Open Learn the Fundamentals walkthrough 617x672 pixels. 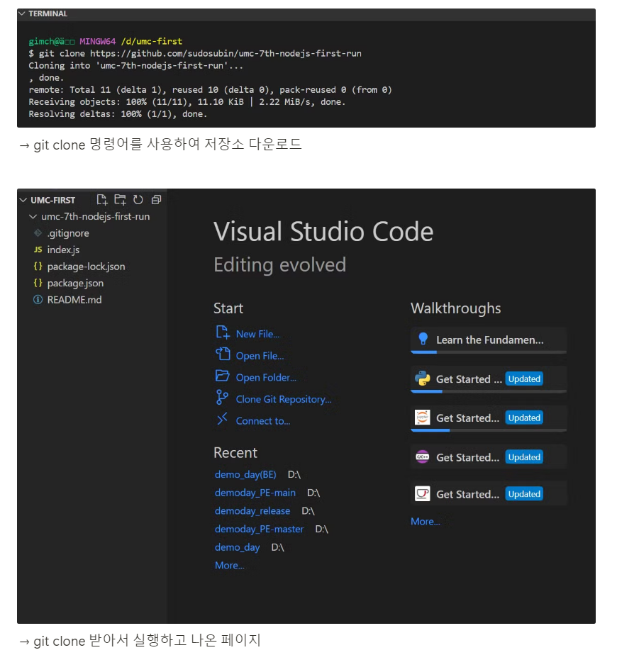click(489, 340)
